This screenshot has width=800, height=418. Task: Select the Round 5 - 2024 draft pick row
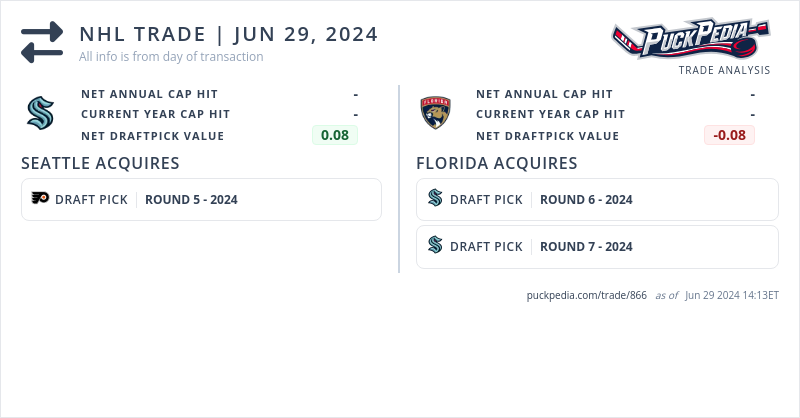click(201, 199)
